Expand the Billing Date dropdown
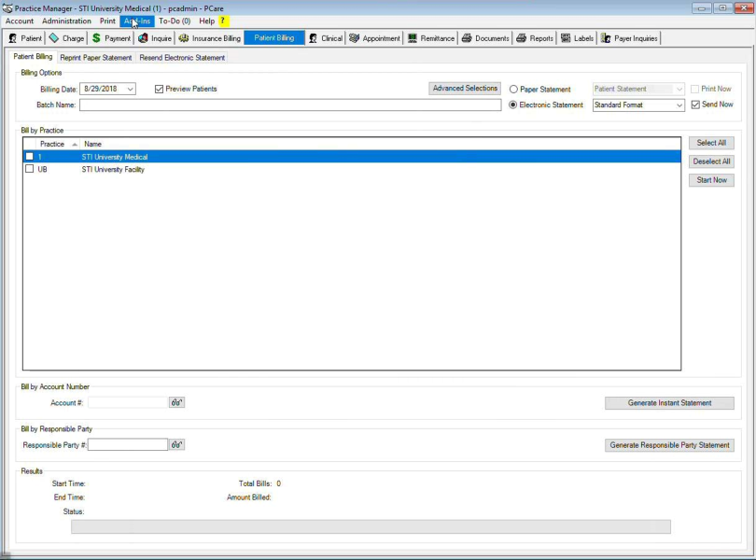The width and height of the screenshot is (756, 560). [x=130, y=90]
